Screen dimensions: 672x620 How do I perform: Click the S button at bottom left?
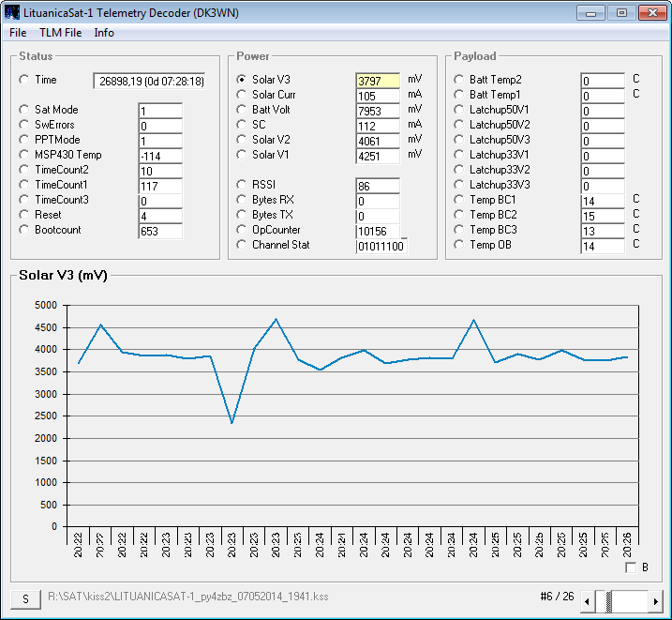point(25,599)
